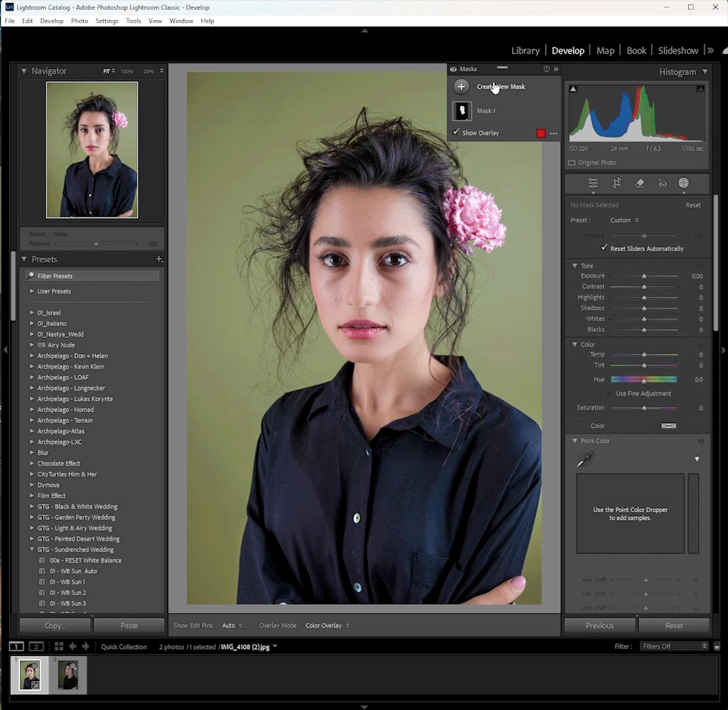Switch to Grid view icon in filmstrip bar
Image resolution: width=728 pixels, height=710 pixels.
pyautogui.click(x=59, y=646)
